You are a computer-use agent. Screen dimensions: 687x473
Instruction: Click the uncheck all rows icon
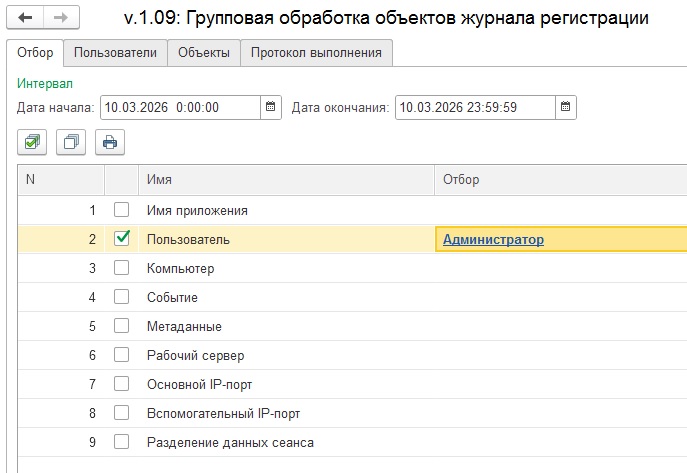click(x=71, y=142)
